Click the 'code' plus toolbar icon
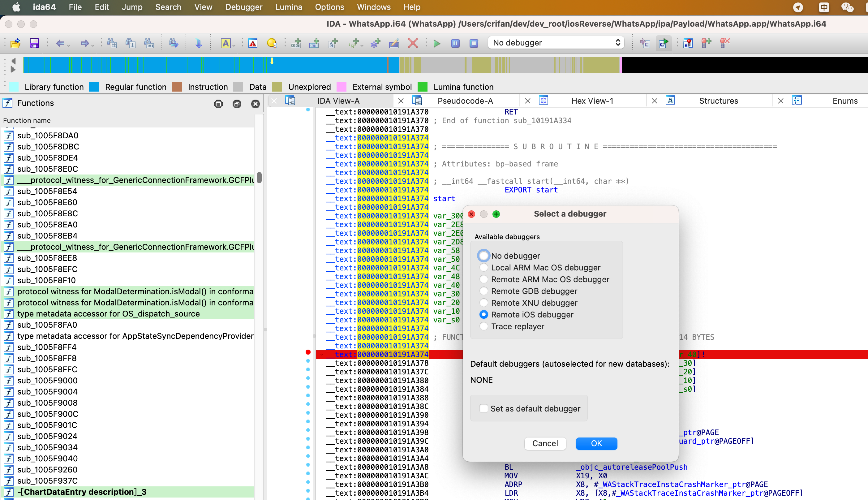 [x=296, y=43]
